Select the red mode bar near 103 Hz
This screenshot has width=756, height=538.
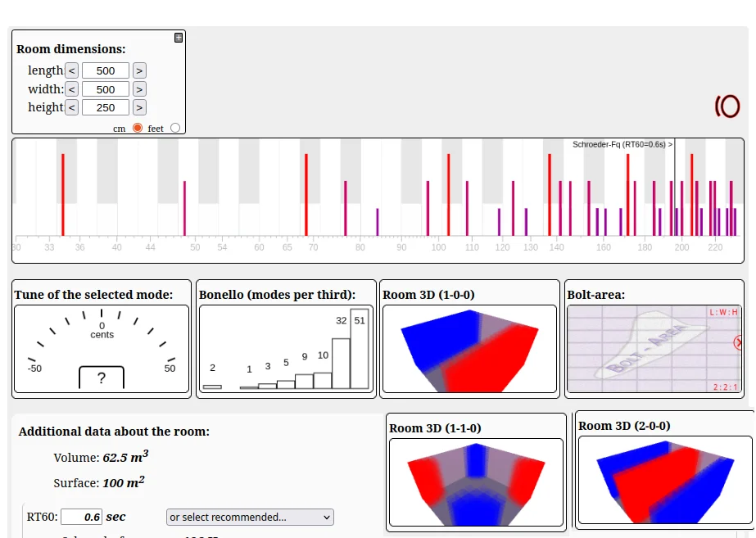point(448,195)
